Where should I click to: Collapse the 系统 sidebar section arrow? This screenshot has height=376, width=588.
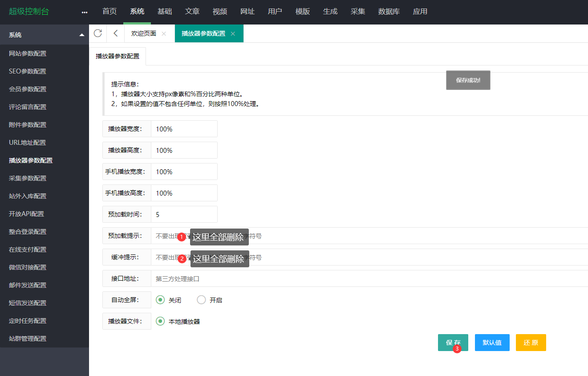81,34
